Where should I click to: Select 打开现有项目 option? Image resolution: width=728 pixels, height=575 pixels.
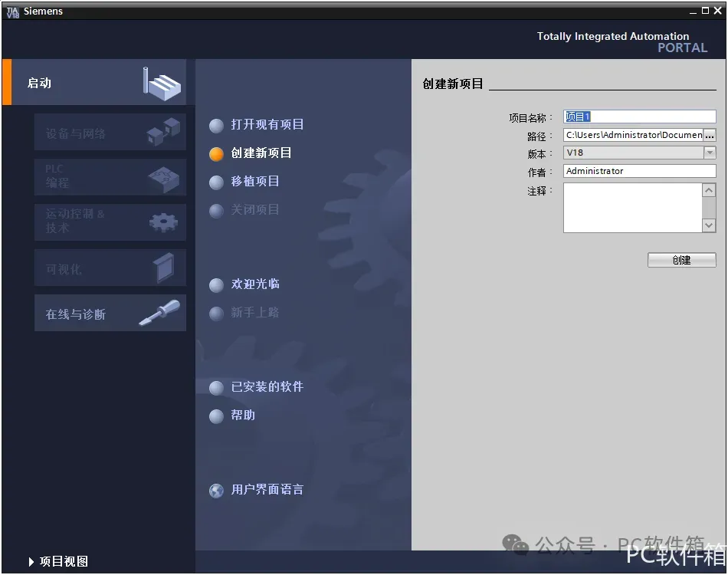tap(267, 124)
